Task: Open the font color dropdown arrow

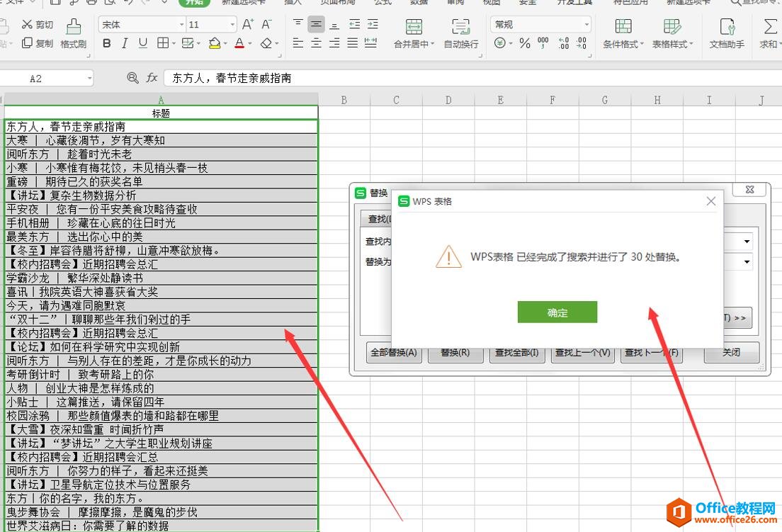Action: pos(250,44)
